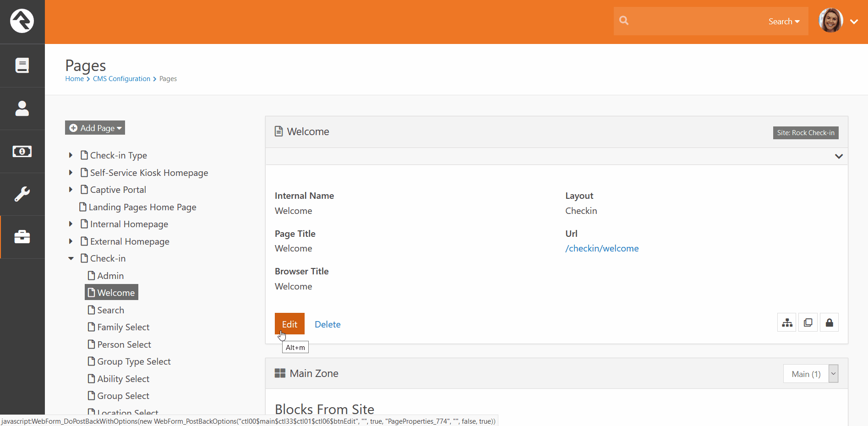868x426 pixels.
Task: Click the Delete link
Action: point(328,324)
